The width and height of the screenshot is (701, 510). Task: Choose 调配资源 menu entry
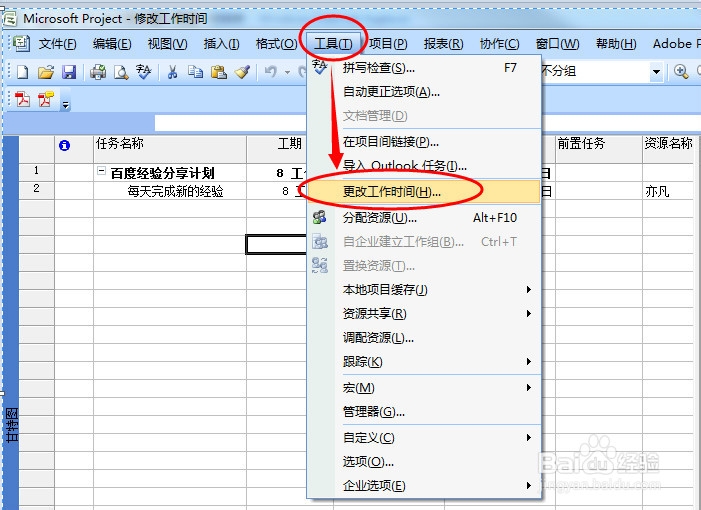tap(424, 337)
